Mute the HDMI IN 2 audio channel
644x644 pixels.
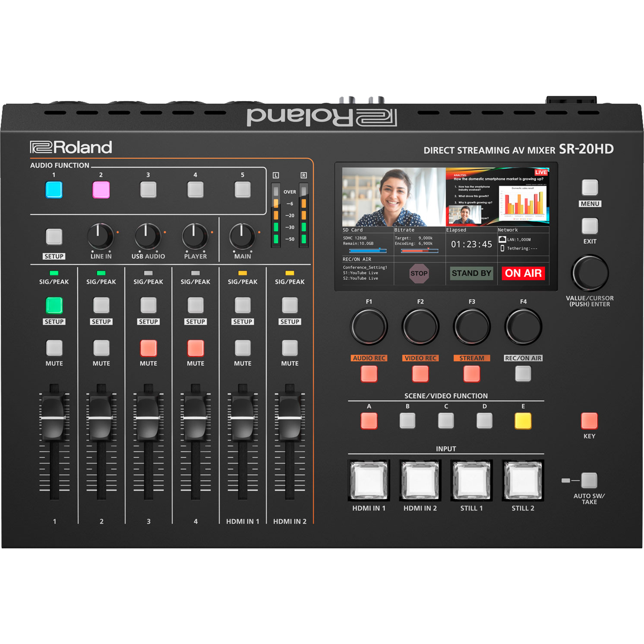pyautogui.click(x=290, y=348)
